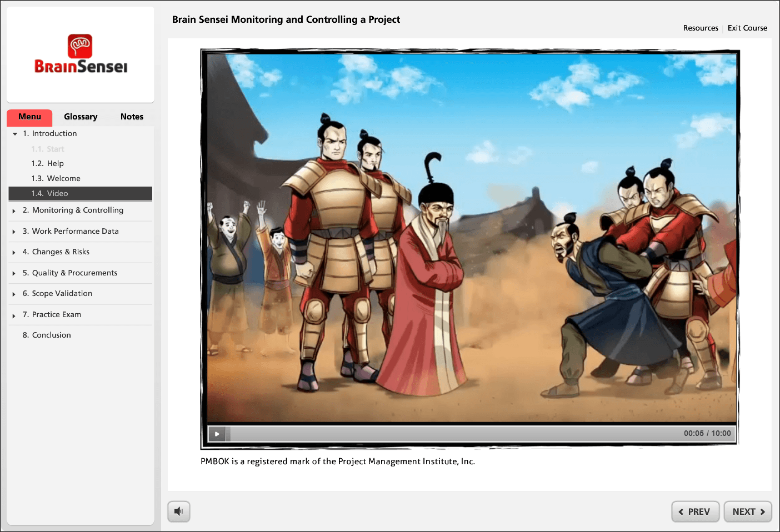Expand the Monitoring & Controlling section
This screenshot has width=780, height=532.
click(14, 211)
